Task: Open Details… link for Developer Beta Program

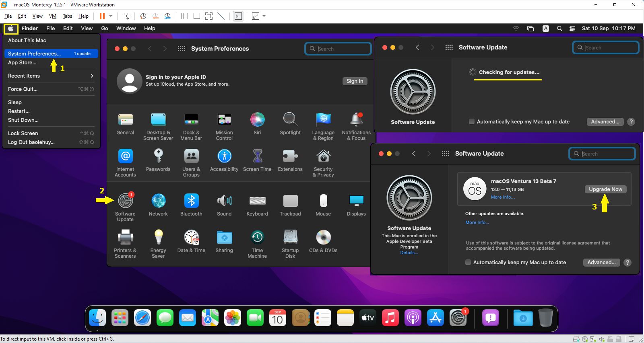Action: (x=409, y=253)
